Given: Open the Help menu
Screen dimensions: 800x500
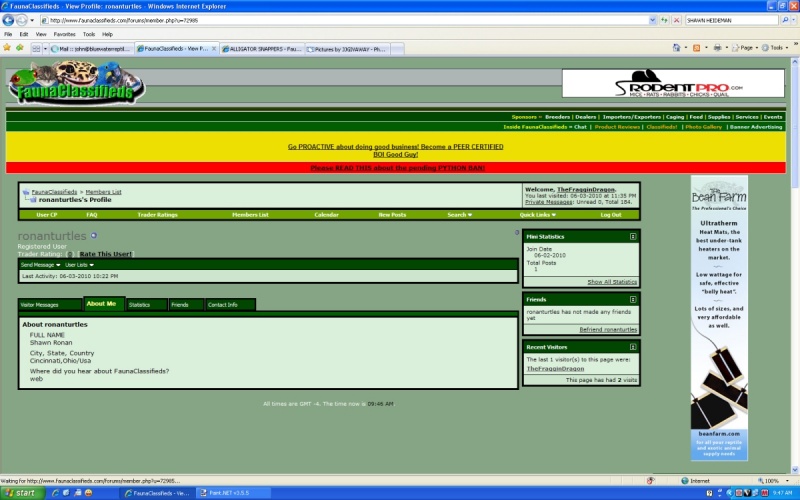Looking at the screenshot, I should (107, 34).
